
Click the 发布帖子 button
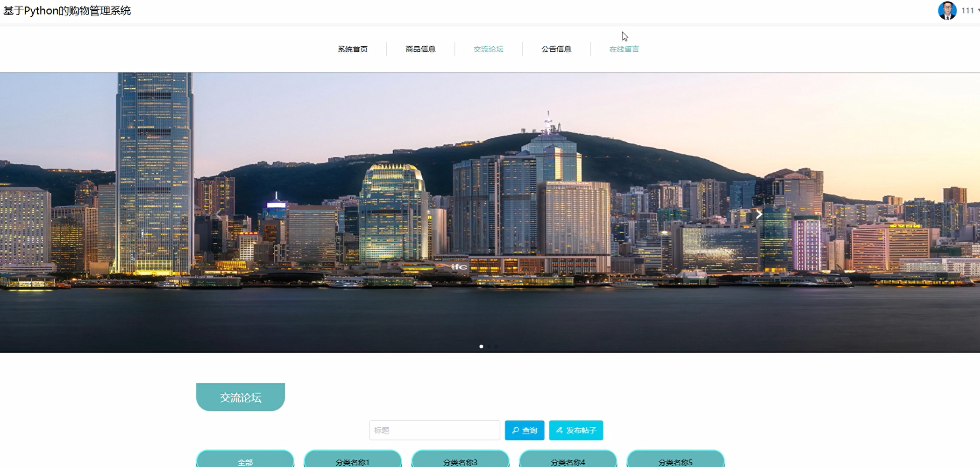tap(576, 430)
